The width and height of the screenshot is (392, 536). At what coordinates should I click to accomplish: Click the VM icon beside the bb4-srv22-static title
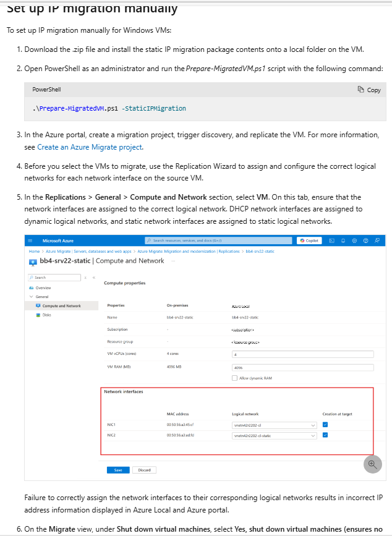pyautogui.click(x=33, y=262)
